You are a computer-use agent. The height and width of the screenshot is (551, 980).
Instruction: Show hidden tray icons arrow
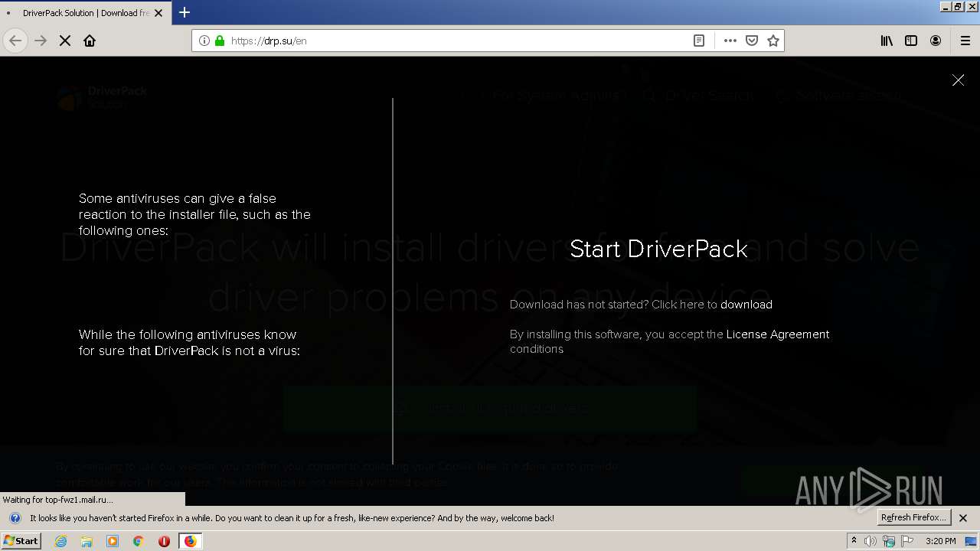click(x=854, y=540)
